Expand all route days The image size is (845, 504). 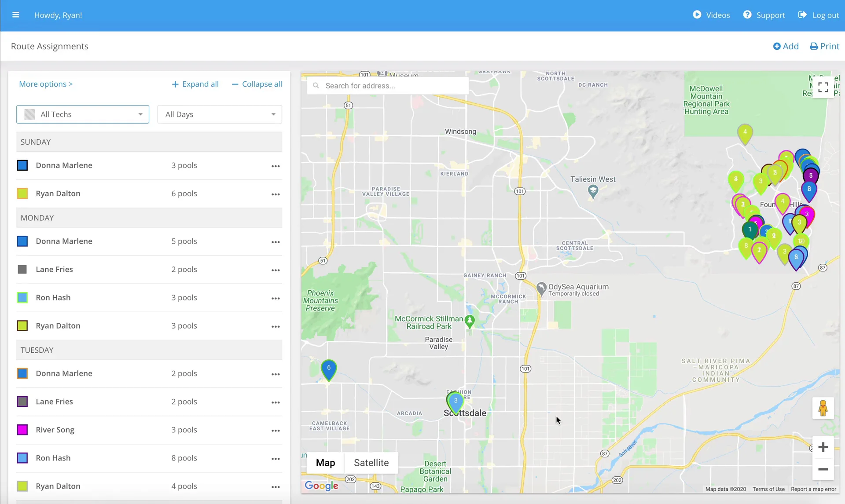click(195, 84)
